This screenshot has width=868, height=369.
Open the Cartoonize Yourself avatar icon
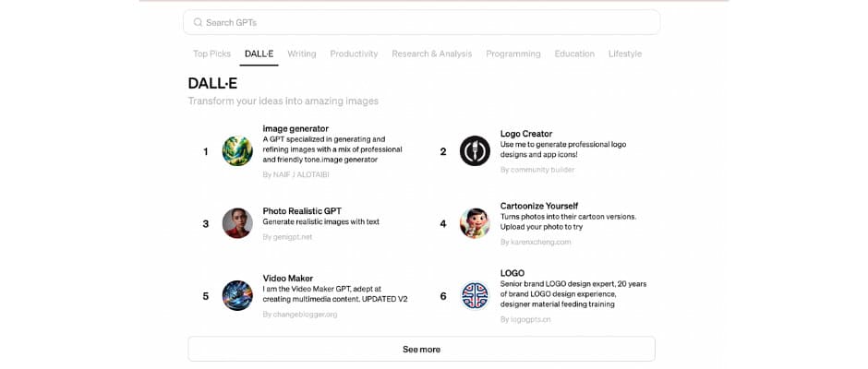(475, 223)
